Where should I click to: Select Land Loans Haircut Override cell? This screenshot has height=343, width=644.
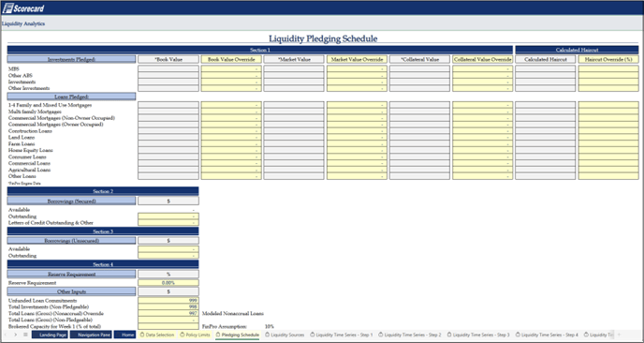click(x=608, y=138)
